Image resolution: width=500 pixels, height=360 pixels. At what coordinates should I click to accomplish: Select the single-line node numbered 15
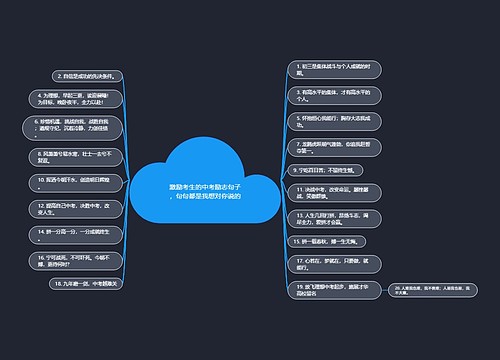[x=327, y=242]
